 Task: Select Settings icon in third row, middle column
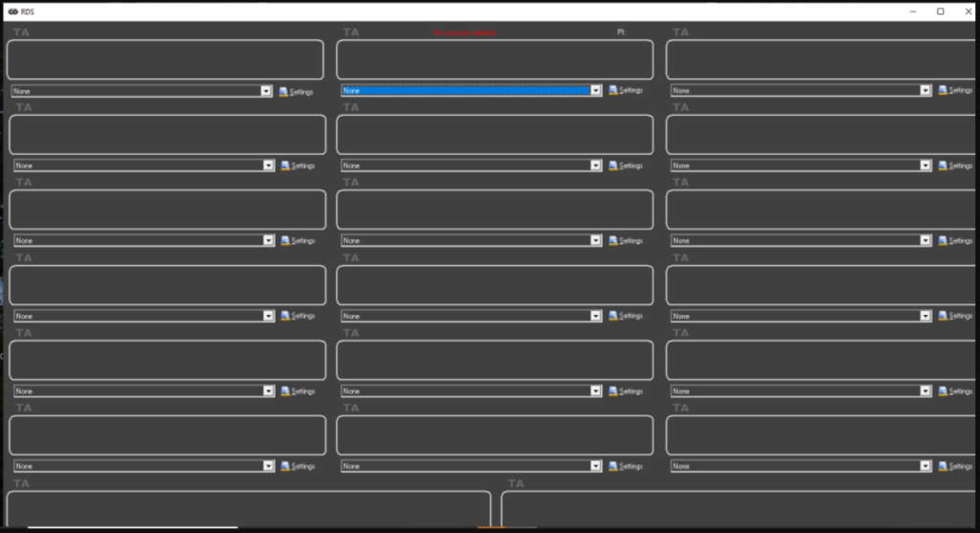point(612,240)
